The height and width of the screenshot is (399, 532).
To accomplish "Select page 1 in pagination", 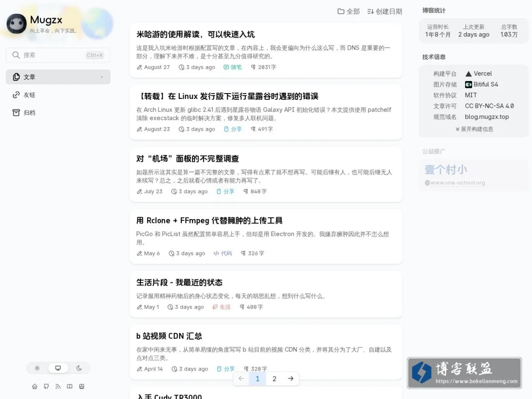I will point(258,379).
